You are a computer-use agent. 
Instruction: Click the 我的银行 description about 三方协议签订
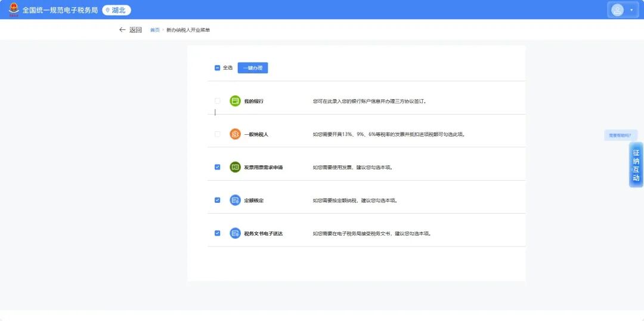coord(370,101)
